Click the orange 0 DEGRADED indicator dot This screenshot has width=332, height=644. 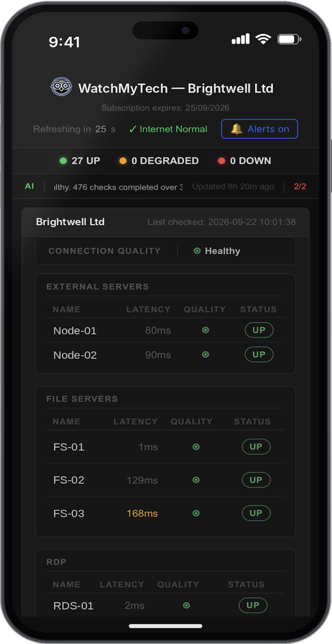(122, 161)
